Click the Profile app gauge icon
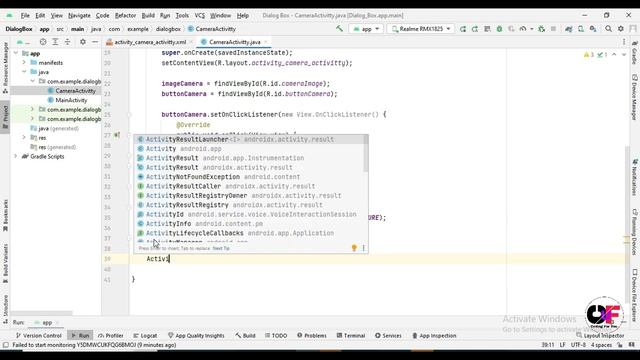640x360 pixels. (x=523, y=29)
